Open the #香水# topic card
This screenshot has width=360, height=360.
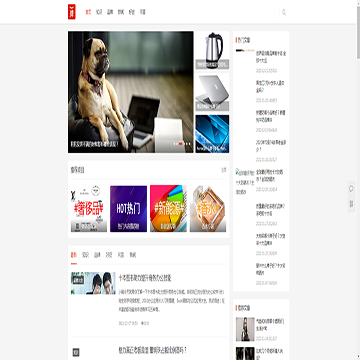(x=208, y=209)
